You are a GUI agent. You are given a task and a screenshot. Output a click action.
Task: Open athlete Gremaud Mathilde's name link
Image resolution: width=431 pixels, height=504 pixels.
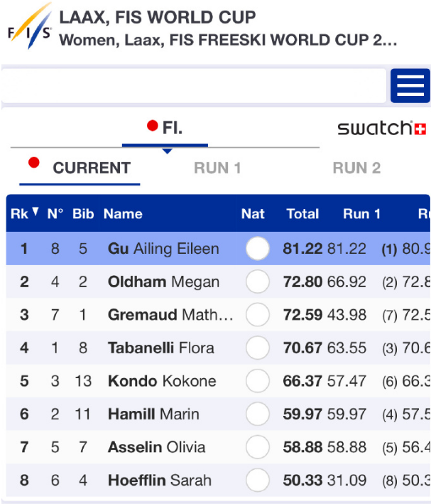(x=170, y=315)
